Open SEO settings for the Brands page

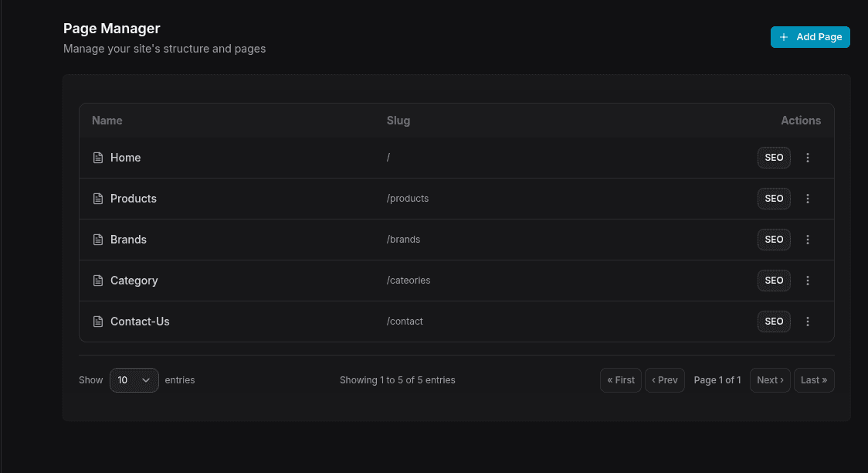click(774, 240)
